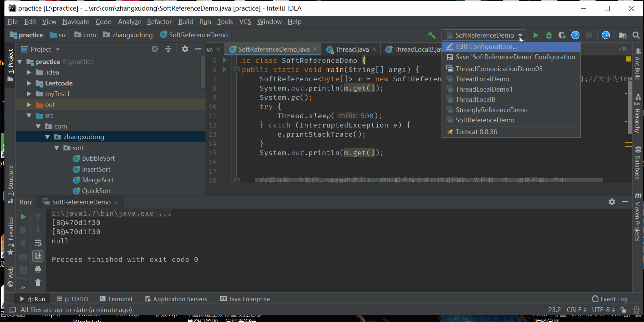
Task: Toggle read-only lock icon in status bar
Action: pos(623,310)
